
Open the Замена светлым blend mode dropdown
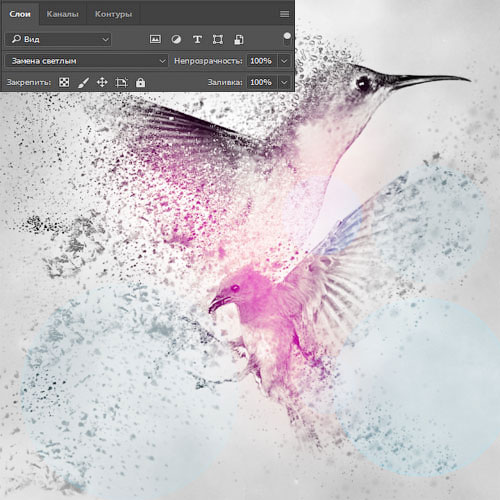[x=86, y=61]
